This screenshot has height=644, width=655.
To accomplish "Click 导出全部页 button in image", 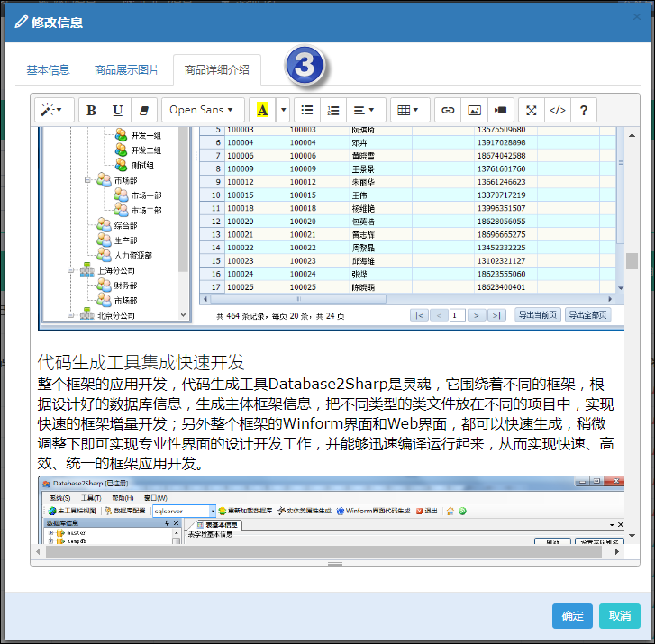I will [587, 315].
